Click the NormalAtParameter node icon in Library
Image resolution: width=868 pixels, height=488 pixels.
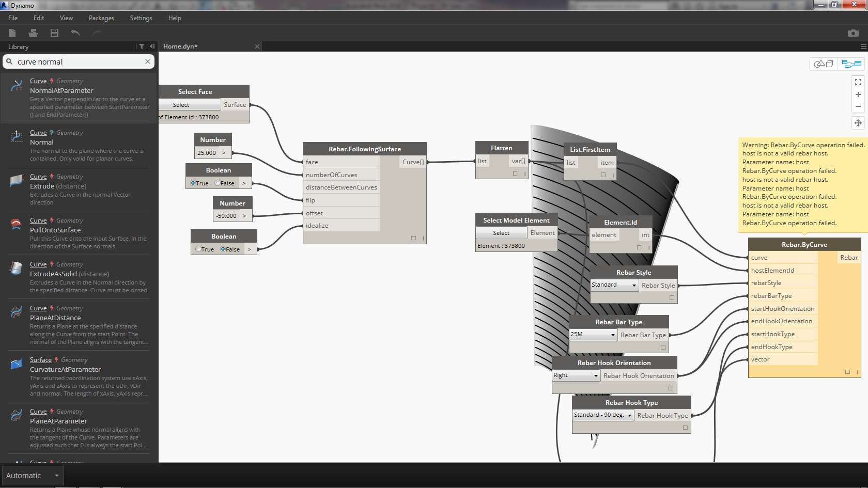click(x=17, y=86)
